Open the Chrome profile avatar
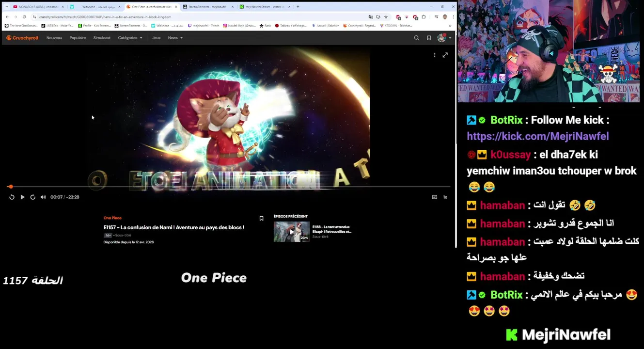644x349 pixels. point(445,17)
